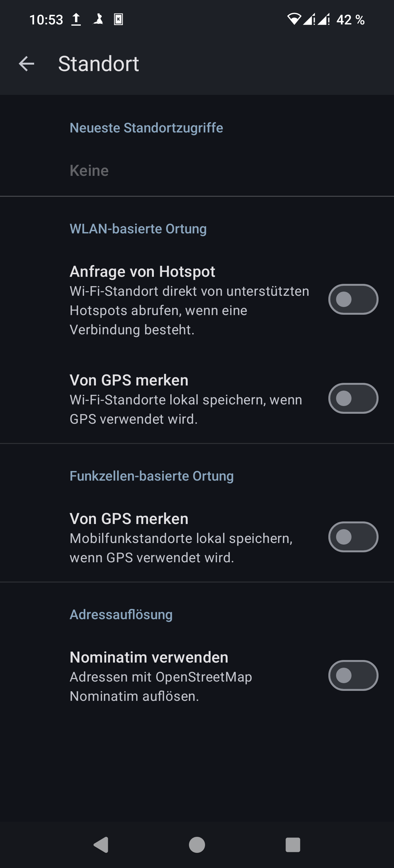Screen dimensions: 394x868
Task: Toggle Von GPS merken for Wi-Fi-Standorte
Action: (x=353, y=398)
